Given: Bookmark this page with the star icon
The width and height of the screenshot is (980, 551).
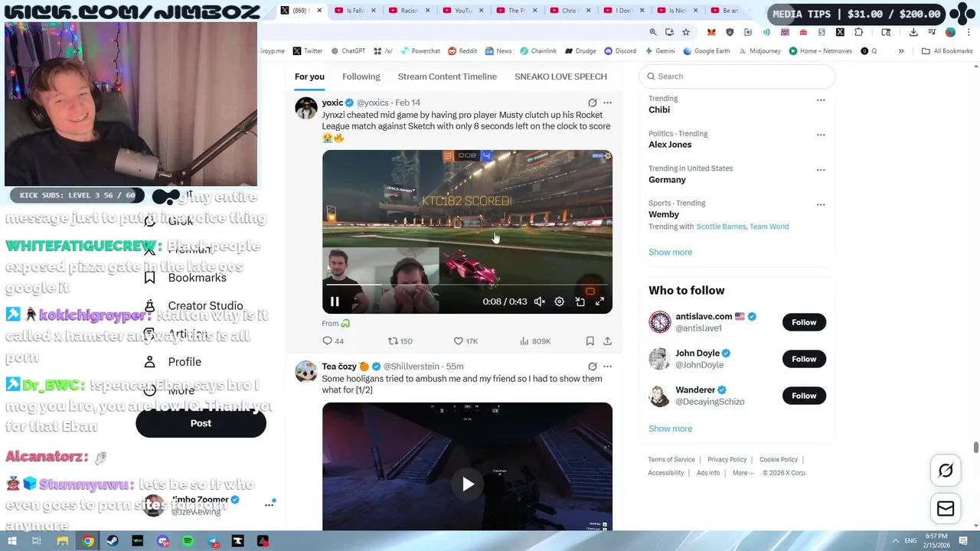Looking at the screenshot, I should pyautogui.click(x=686, y=32).
